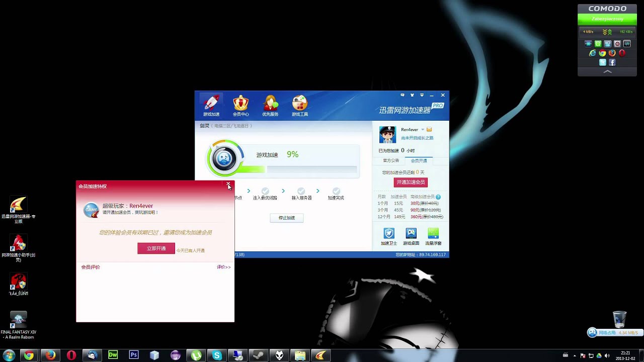Click the Comodo traffic speed panel

pyautogui.click(x=607, y=32)
